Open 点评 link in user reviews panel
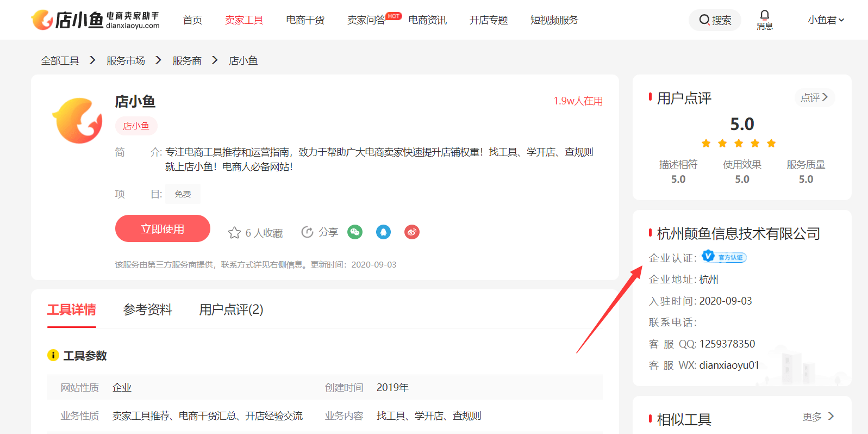Screen dimensions: 868x434 [814, 97]
